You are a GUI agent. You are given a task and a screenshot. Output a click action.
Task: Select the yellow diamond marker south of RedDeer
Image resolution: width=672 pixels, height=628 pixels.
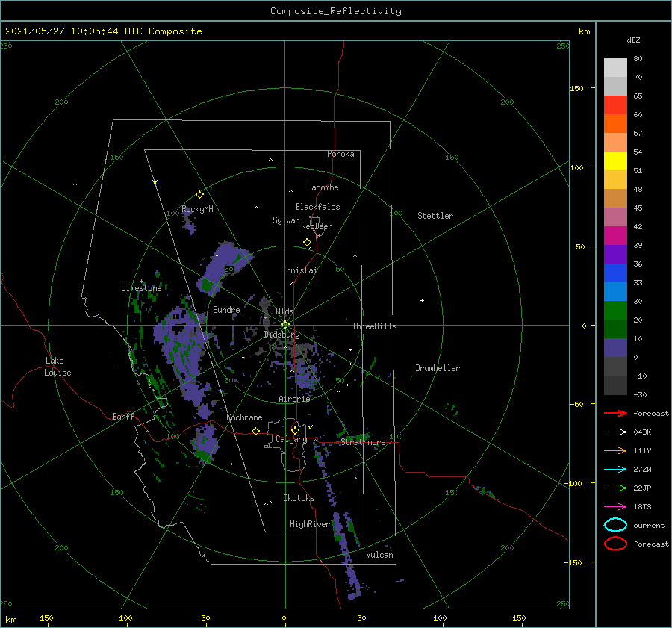(307, 243)
